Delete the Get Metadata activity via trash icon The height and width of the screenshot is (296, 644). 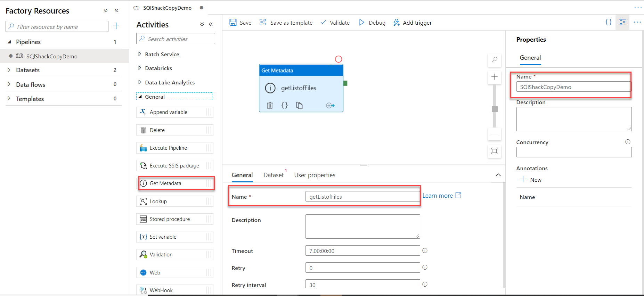(270, 105)
